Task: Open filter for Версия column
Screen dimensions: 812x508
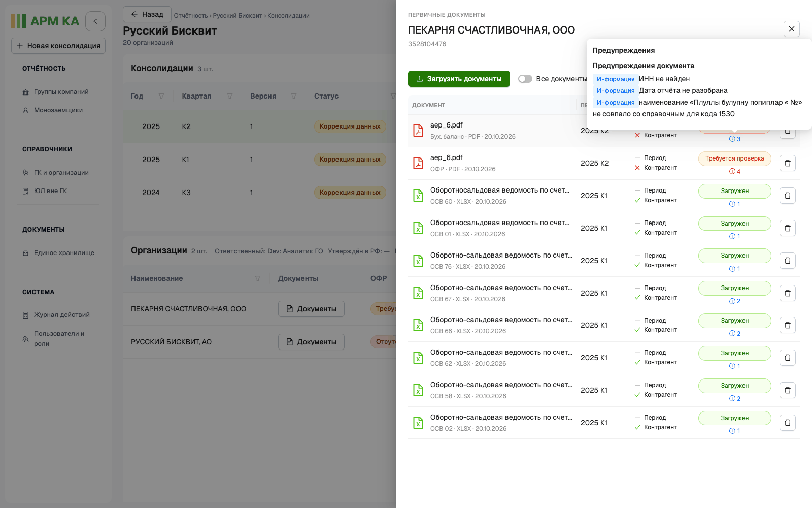Action: tap(294, 96)
